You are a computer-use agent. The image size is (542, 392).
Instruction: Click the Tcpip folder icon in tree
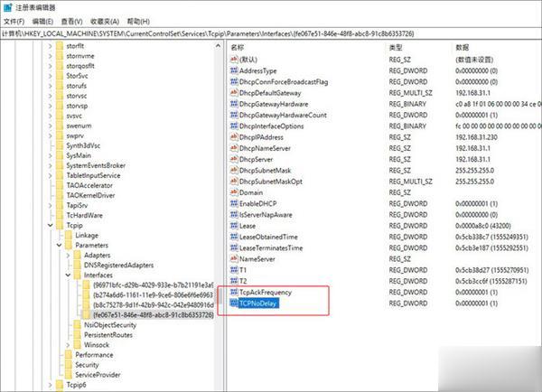click(x=60, y=225)
